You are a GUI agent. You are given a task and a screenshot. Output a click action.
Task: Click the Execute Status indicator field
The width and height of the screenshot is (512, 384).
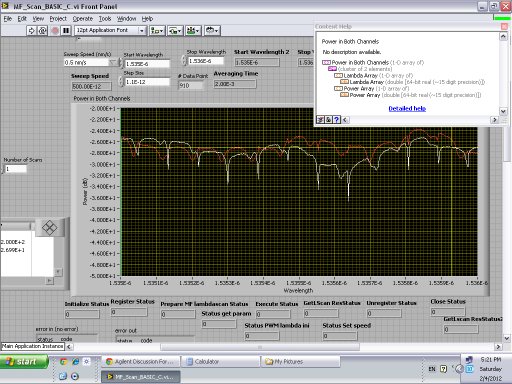click(273, 314)
